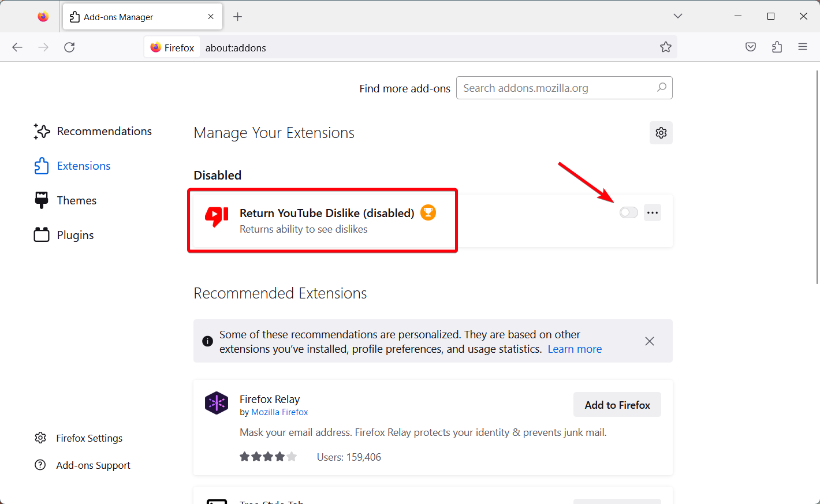820x504 pixels.
Task: Switch to the Themes section
Action: pyautogui.click(x=76, y=200)
